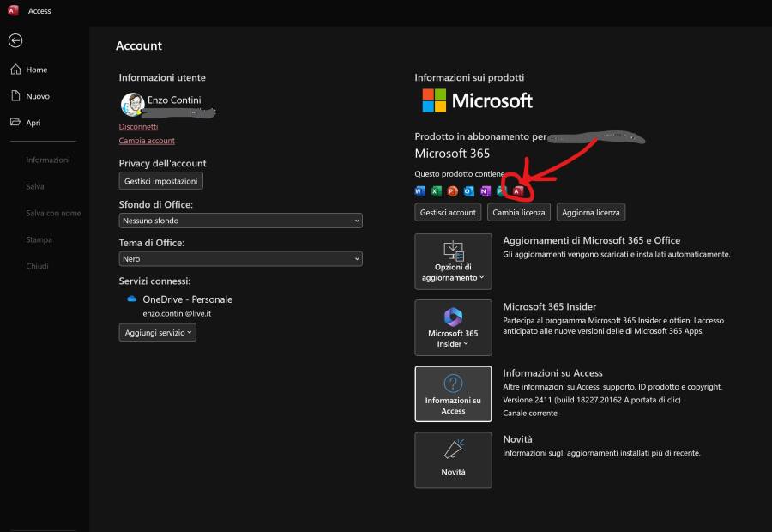This screenshot has height=532, width=772.
Task: Click the Disconnetti link
Action: tap(138, 126)
